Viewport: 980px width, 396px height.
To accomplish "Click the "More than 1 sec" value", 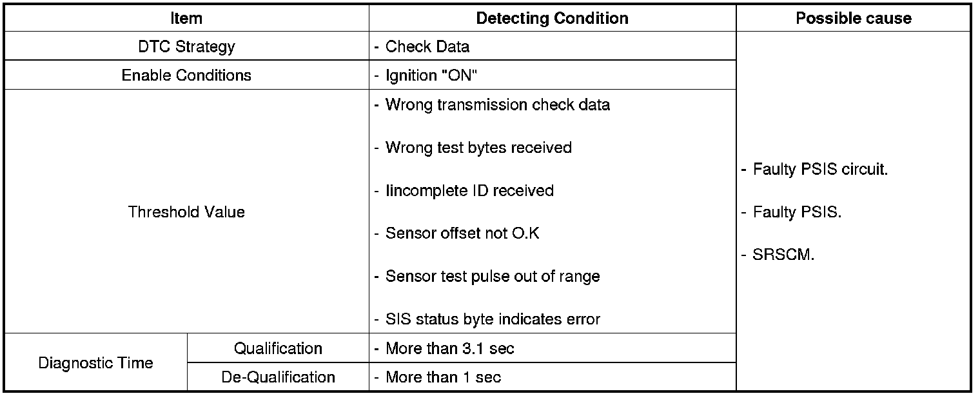I will tap(443, 377).
